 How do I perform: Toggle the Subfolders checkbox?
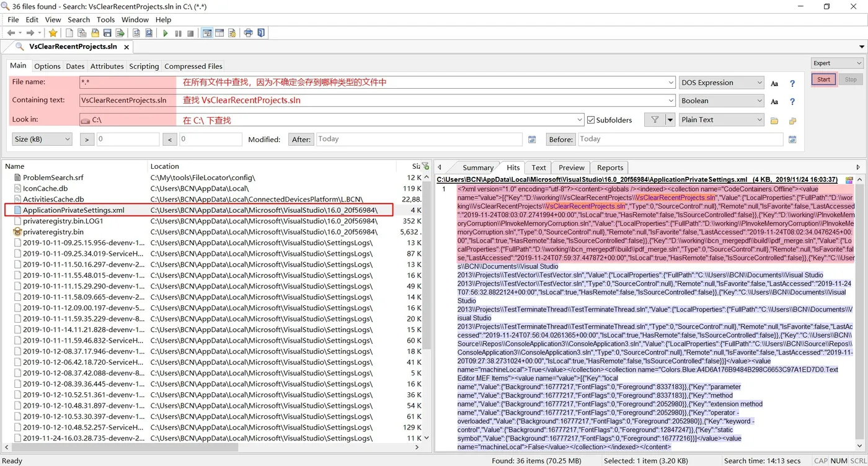tap(591, 120)
